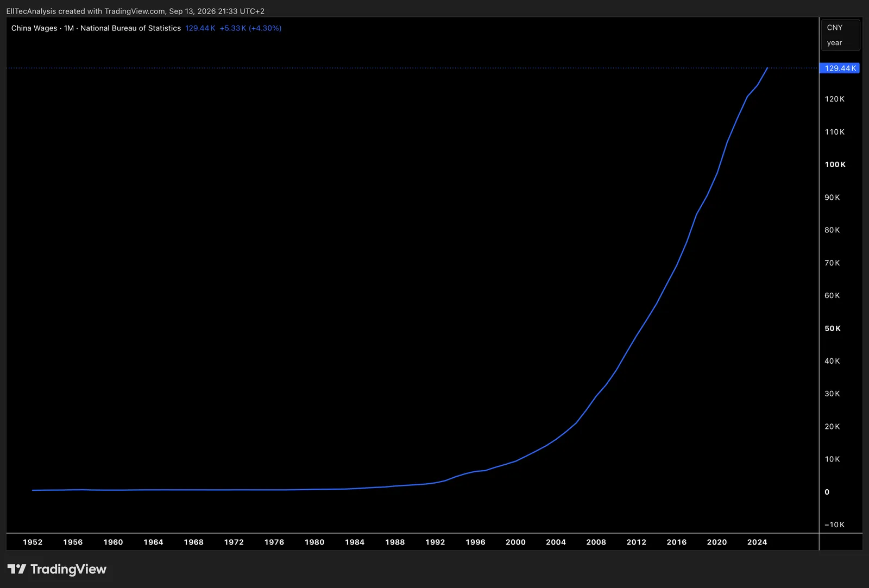Click the 30K price axis label
Viewport: 869px width, 588px height.
tap(832, 394)
